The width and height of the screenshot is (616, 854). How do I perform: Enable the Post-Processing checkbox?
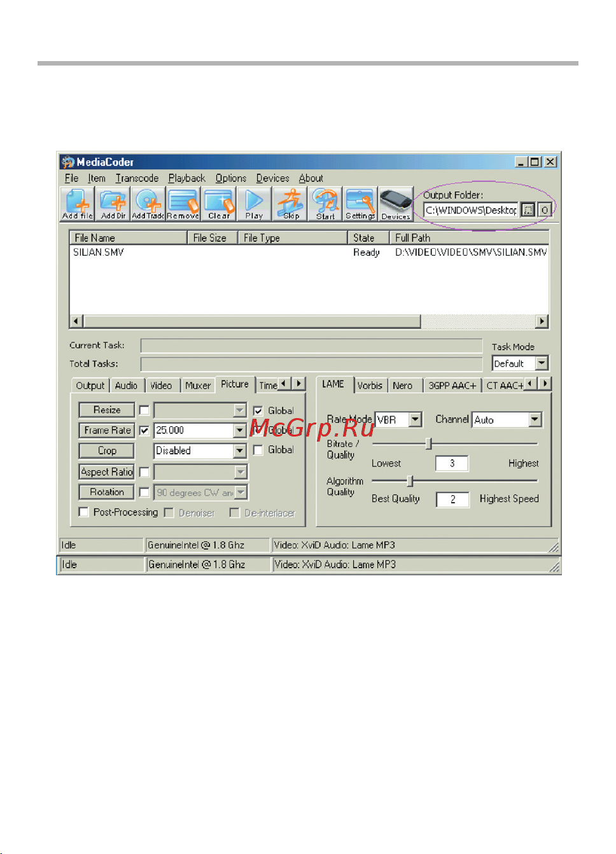(x=83, y=512)
